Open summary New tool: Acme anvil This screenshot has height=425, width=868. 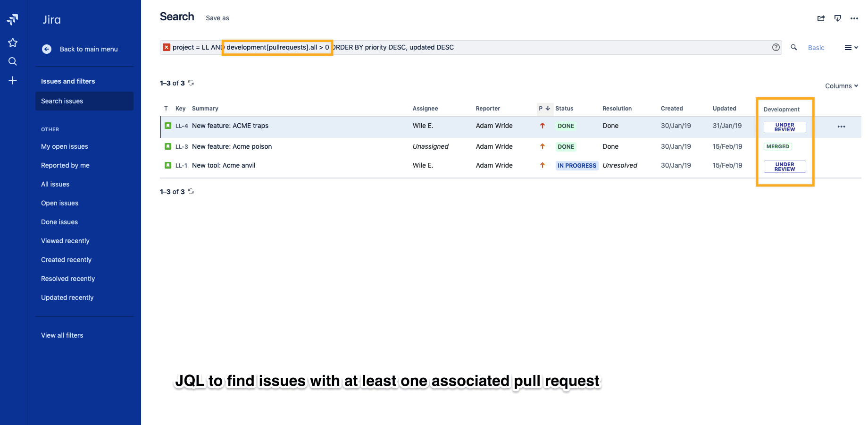click(x=224, y=165)
